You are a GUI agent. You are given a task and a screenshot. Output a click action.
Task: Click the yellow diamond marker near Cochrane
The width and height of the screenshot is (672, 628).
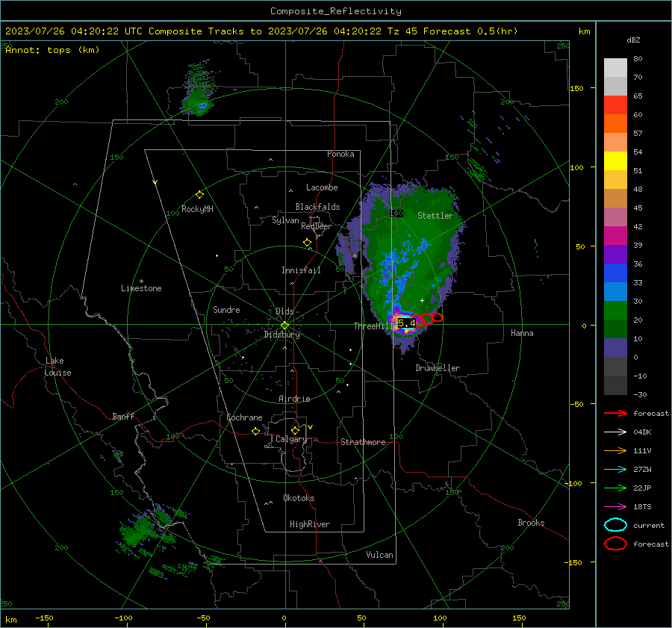coord(256,432)
